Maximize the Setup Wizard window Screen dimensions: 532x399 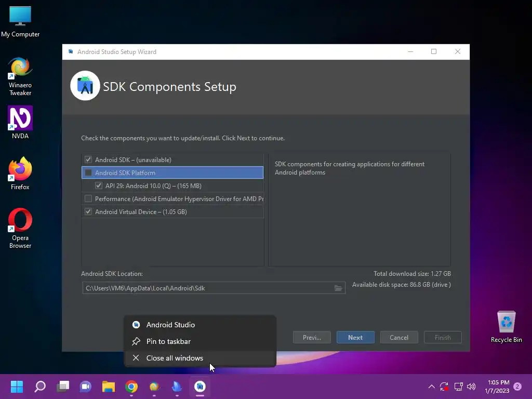pyautogui.click(x=434, y=51)
